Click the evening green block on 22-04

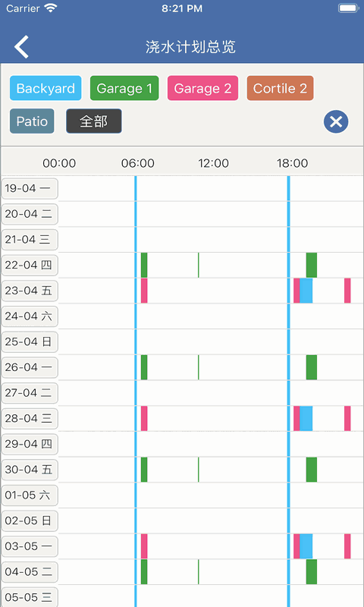coord(312,265)
